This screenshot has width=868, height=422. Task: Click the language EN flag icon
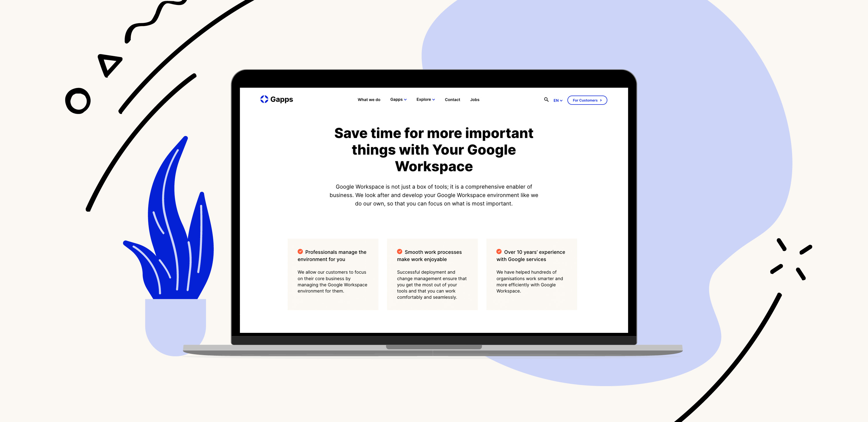[x=557, y=100]
